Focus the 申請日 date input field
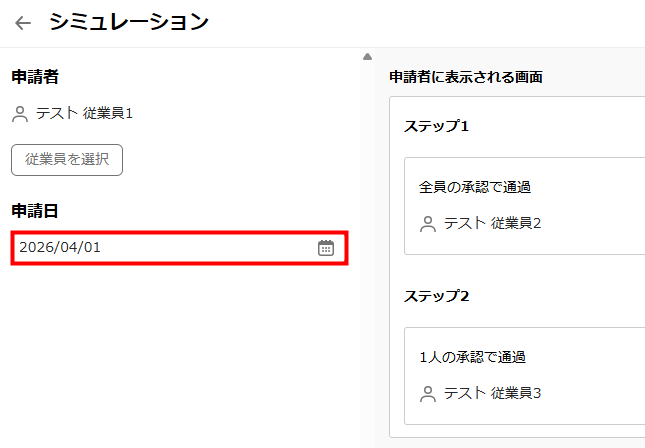The height and width of the screenshot is (448, 645). (x=160, y=248)
